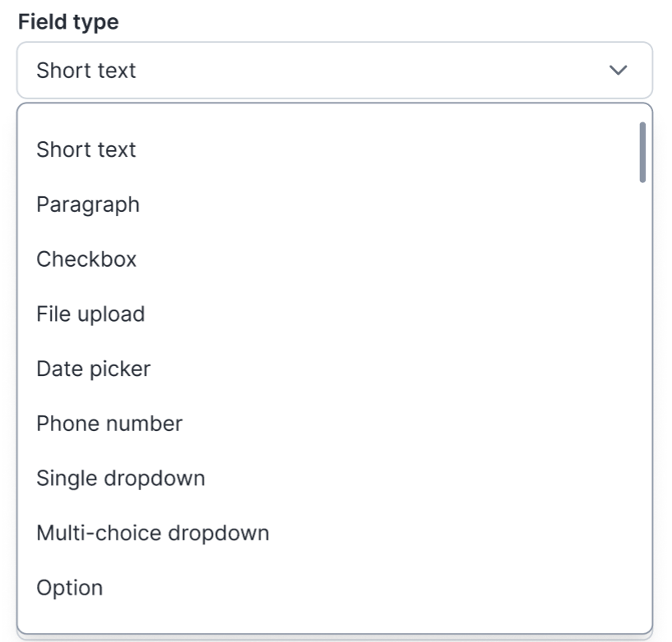672x642 pixels.
Task: Choose the Paragraph option
Action: click(88, 204)
